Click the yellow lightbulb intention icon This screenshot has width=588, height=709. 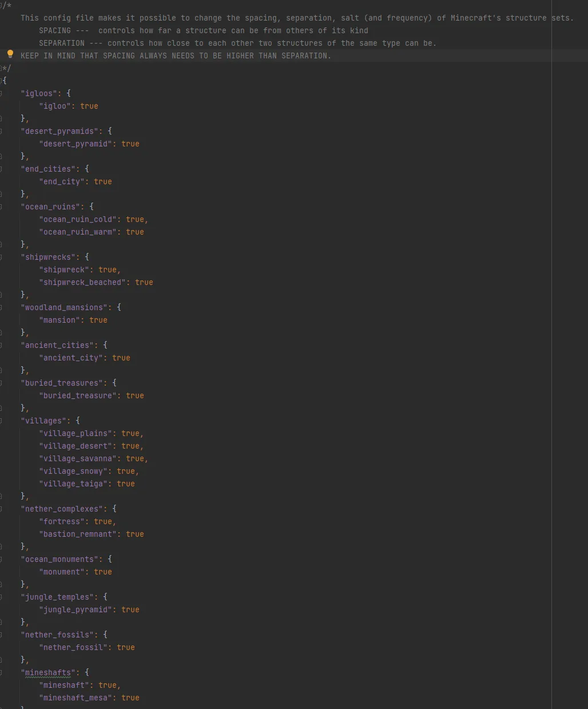tap(10, 54)
